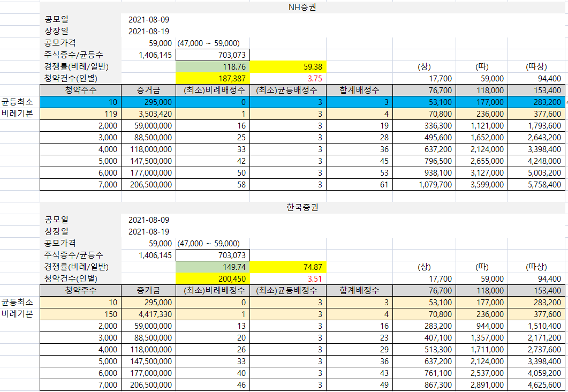Click the 149.74 competition rate cell

coord(213,267)
